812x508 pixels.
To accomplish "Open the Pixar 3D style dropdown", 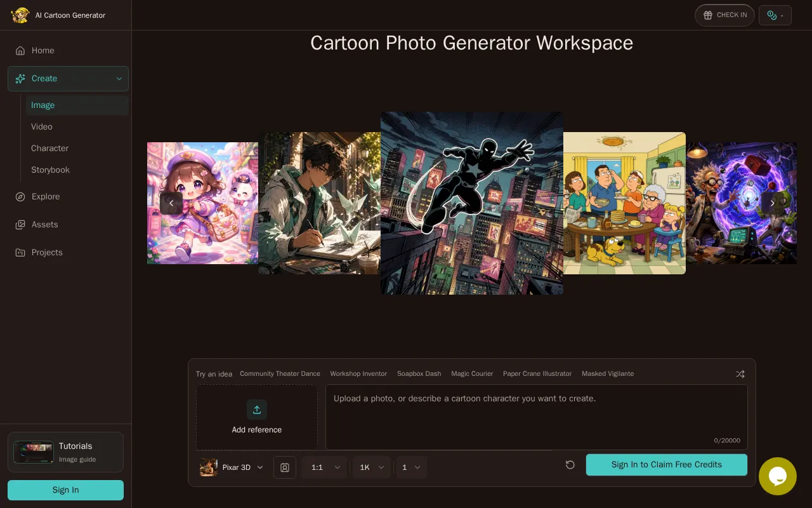I will click(232, 467).
